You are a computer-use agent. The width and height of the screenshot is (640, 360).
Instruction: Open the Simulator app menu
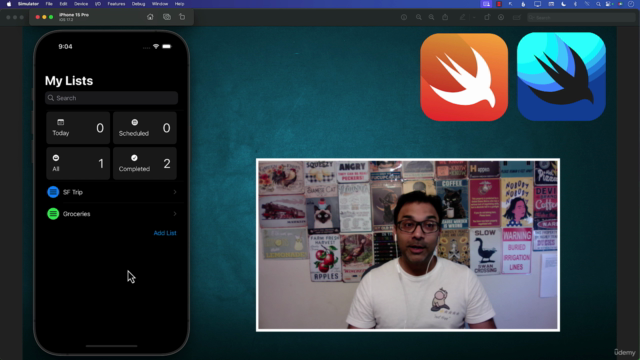(28, 4)
